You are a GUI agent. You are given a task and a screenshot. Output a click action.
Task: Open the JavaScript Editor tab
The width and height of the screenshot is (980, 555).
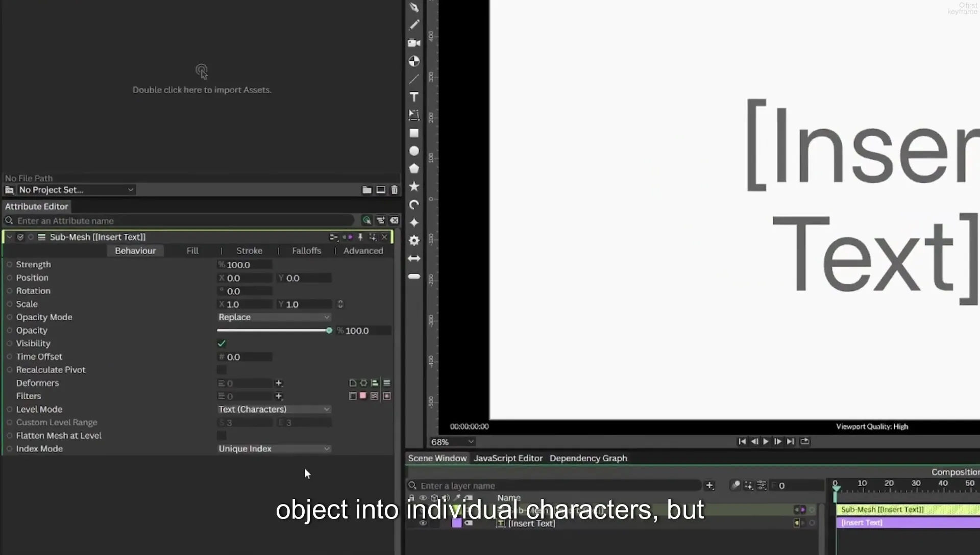pyautogui.click(x=508, y=458)
